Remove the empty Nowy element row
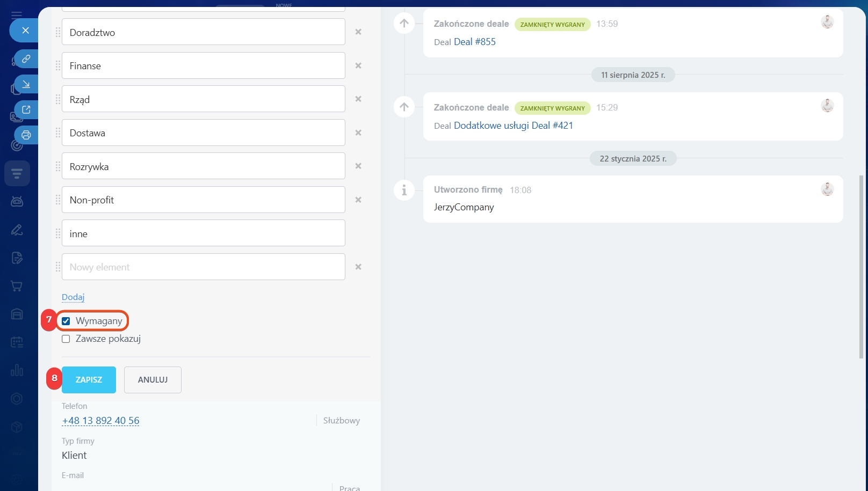Viewport: 868px width, 491px height. pyautogui.click(x=358, y=267)
